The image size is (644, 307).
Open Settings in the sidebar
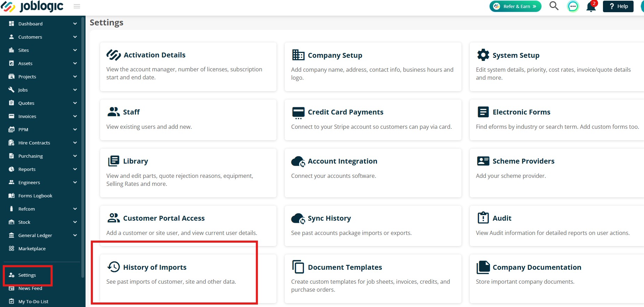click(27, 275)
